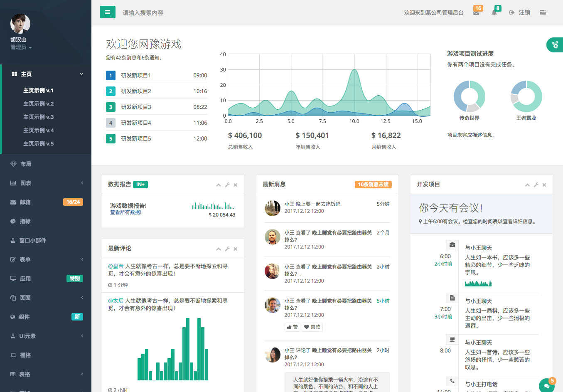Open 查看所有数据! link
This screenshot has width=563, height=392.
[125, 212]
